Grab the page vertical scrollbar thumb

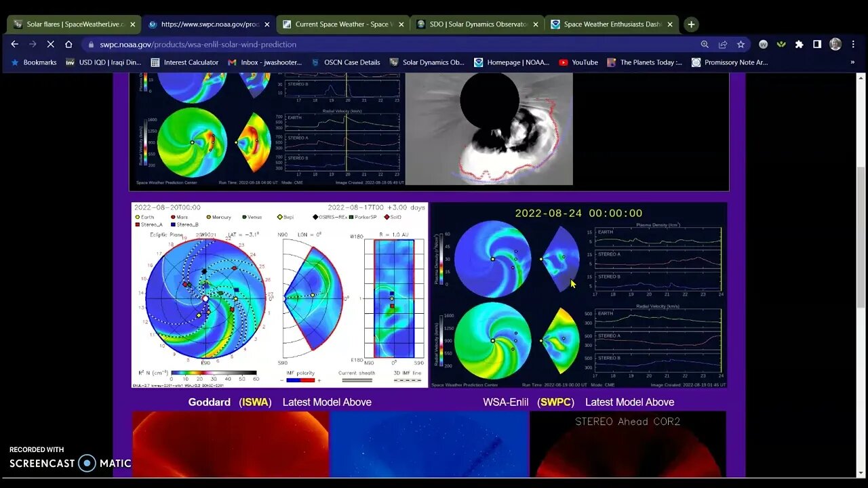(x=861, y=237)
